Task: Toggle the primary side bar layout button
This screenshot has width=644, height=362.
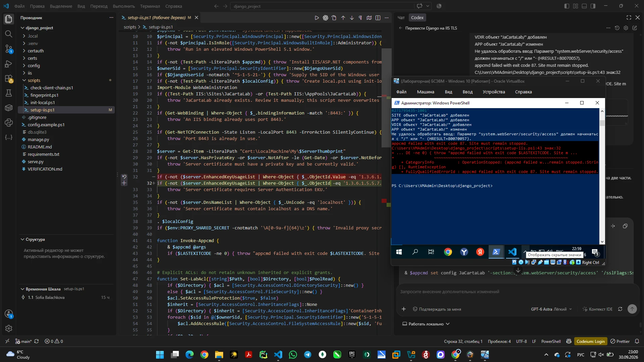Action: click(567, 6)
